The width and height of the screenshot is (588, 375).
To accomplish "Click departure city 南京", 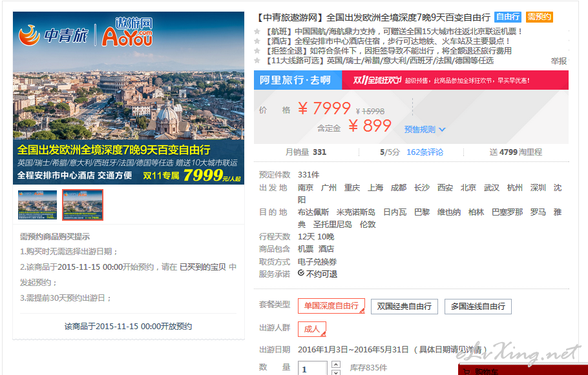I will (x=306, y=188).
